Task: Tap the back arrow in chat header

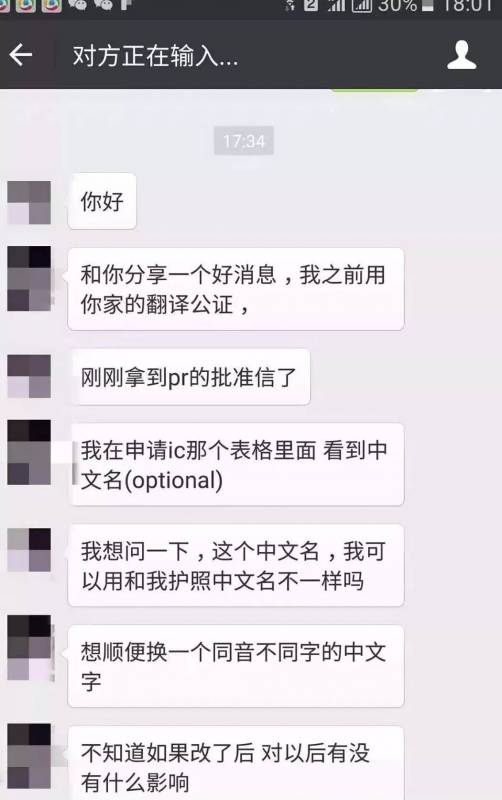Action: point(21,55)
